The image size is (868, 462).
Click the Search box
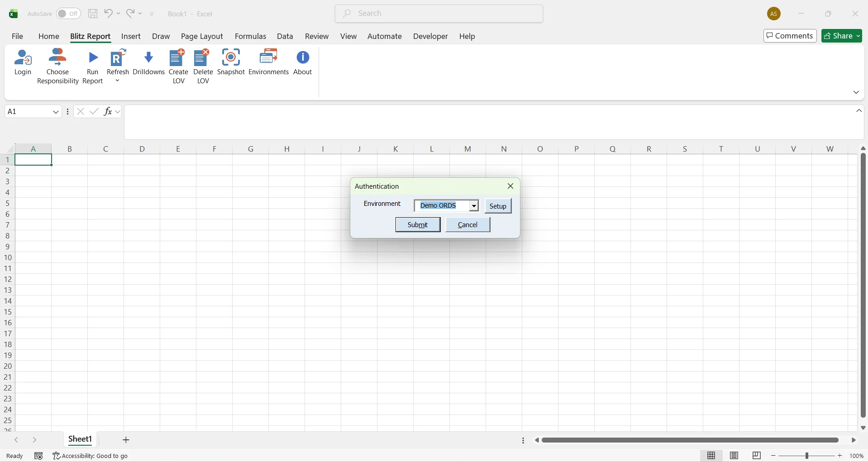(439, 14)
